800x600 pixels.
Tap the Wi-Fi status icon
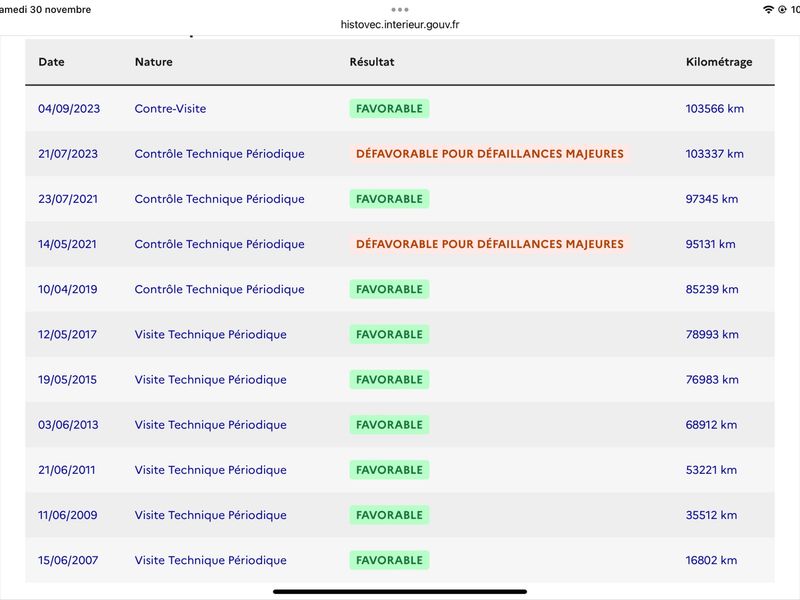[x=768, y=10]
